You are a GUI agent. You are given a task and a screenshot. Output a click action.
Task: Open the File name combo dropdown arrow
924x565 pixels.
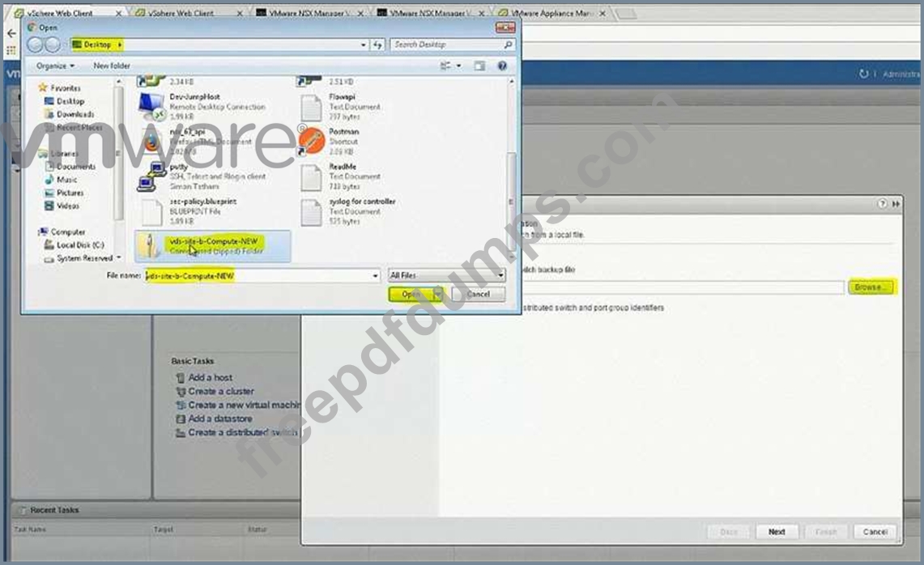[x=376, y=276]
